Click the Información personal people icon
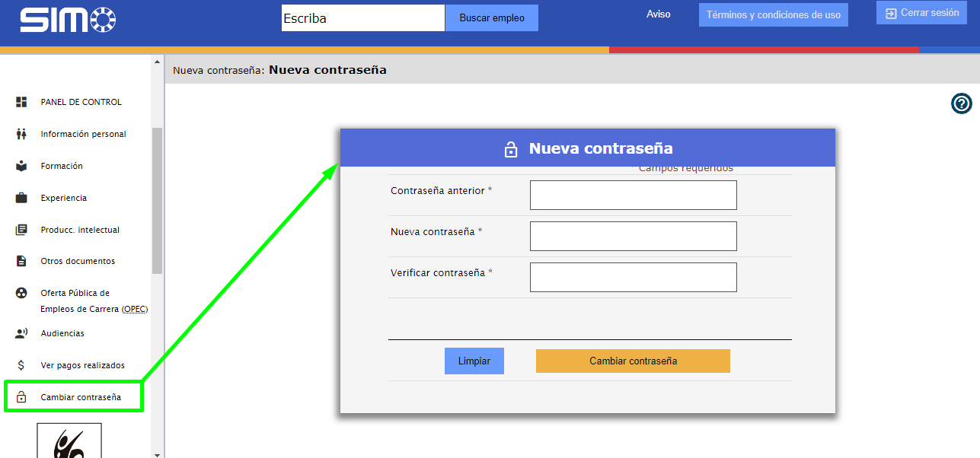The image size is (980, 458). tap(21, 134)
